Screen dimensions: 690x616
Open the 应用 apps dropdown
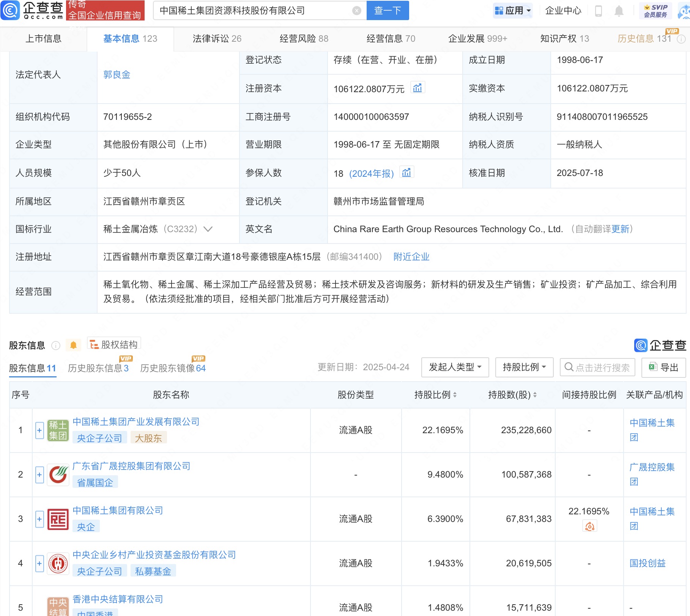click(513, 11)
